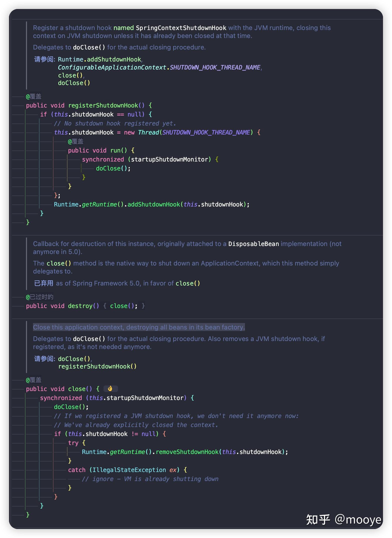Select the registerShutdownHook method name in its declaration
The height and width of the screenshot is (538, 392).
coord(103,105)
